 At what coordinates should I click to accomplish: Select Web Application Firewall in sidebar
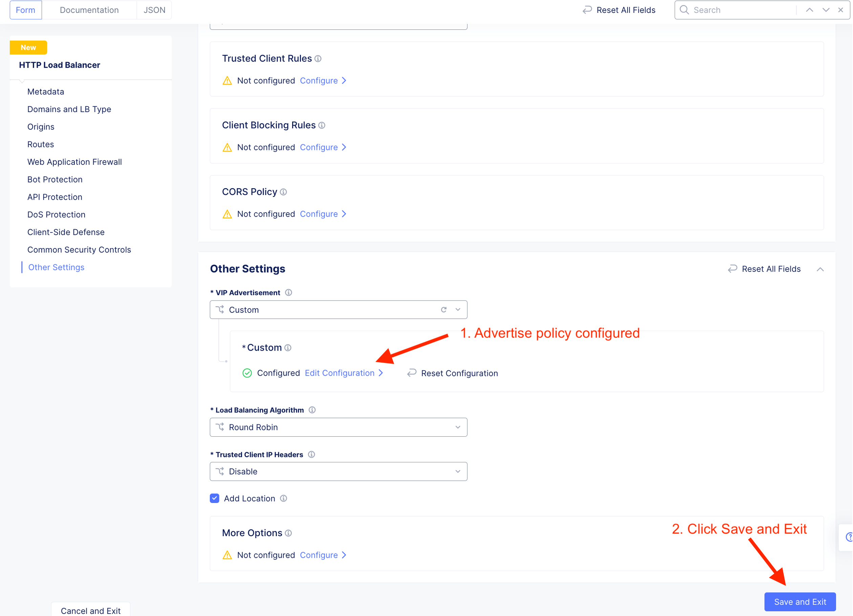coord(74,162)
